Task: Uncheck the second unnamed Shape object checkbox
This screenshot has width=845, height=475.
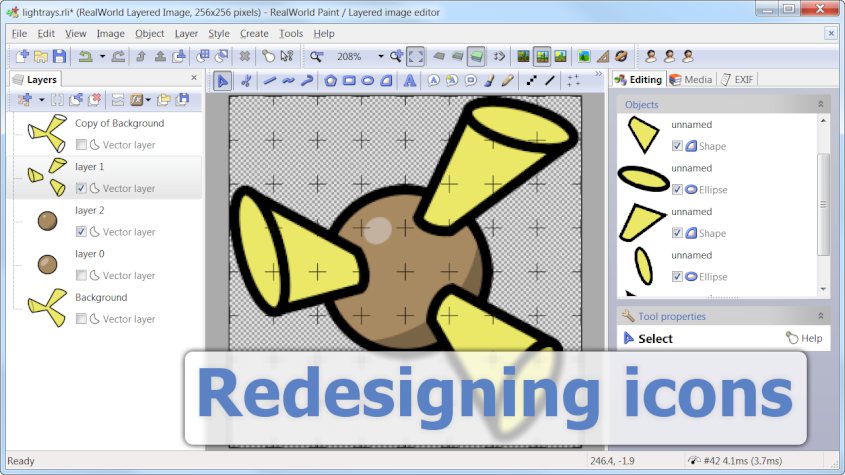Action: [x=677, y=233]
